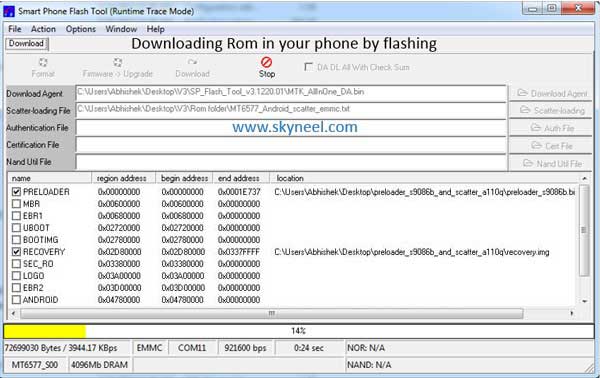This screenshot has height=378, width=600.
Task: Click the Certification File input field
Action: click(x=291, y=145)
